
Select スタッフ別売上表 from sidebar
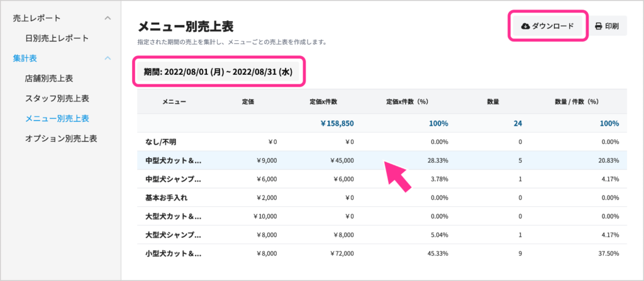coord(57,99)
